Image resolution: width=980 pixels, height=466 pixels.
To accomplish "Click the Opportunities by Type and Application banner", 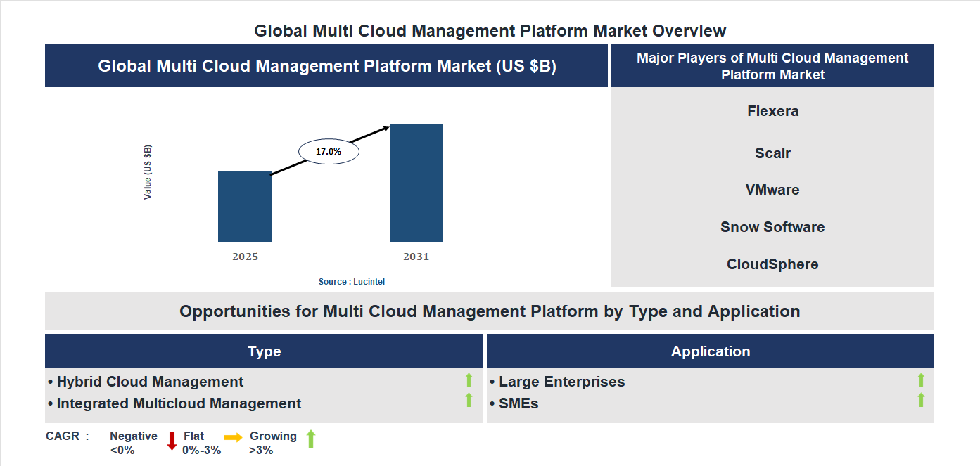I will [490, 311].
